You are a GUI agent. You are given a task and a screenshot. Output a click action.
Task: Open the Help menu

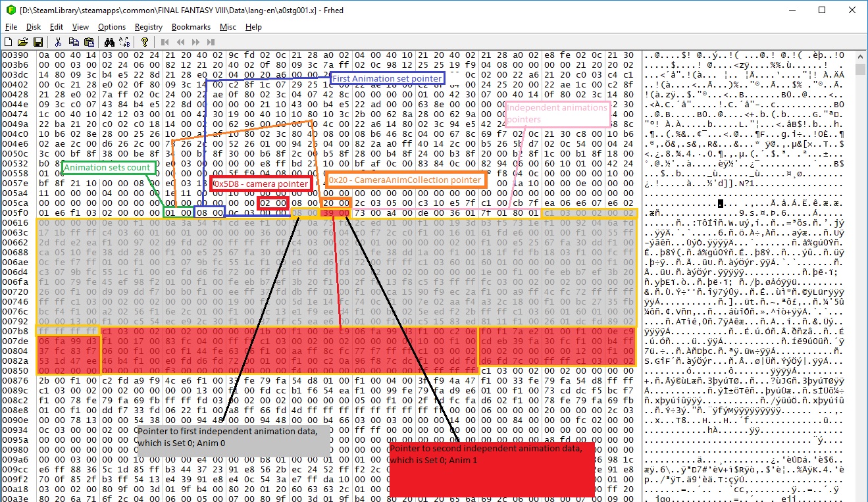point(253,27)
